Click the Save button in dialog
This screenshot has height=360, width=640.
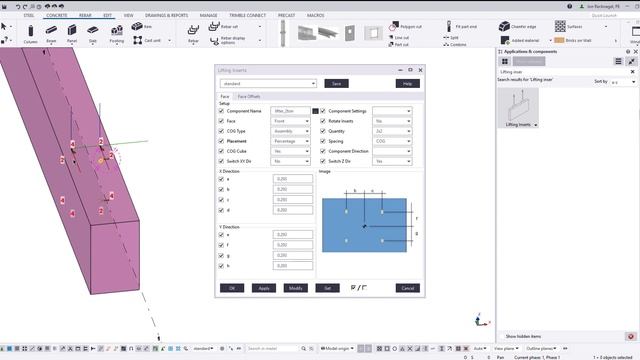(x=336, y=84)
